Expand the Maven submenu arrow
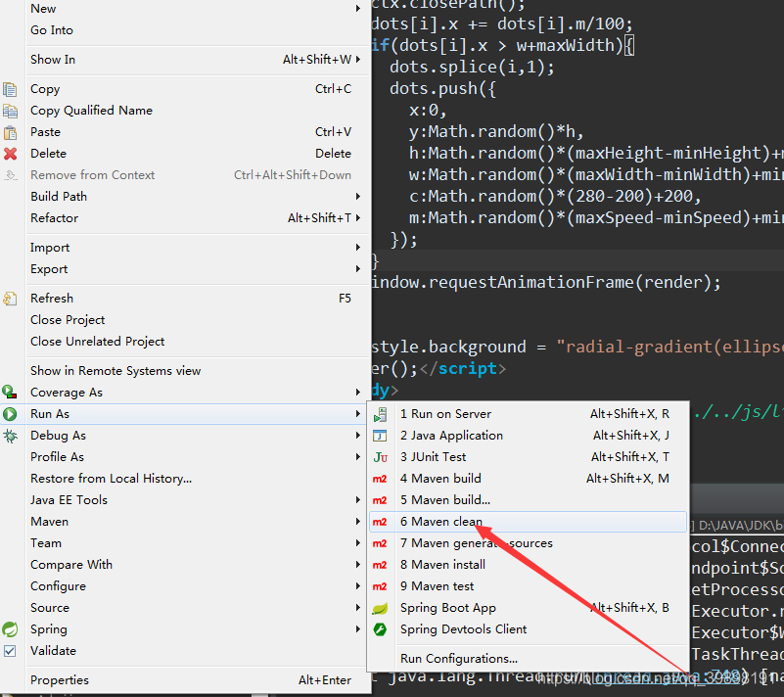This screenshot has height=697, width=784. coord(358,522)
